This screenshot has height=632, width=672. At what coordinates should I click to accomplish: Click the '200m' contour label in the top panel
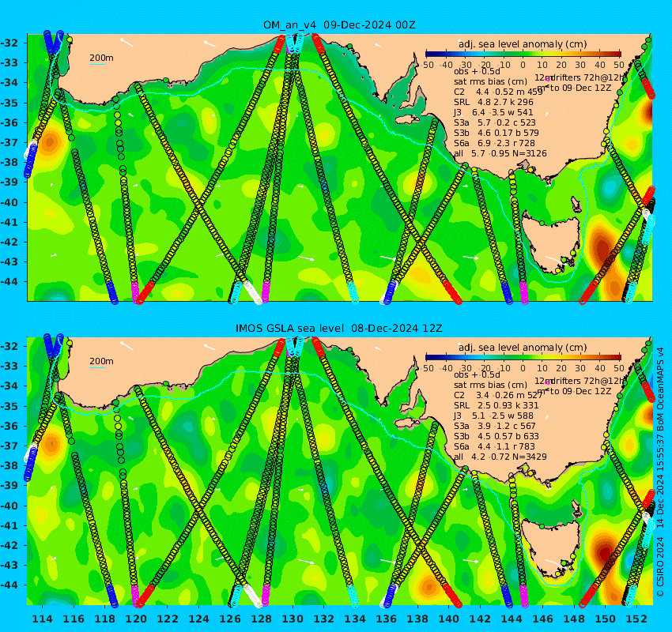[101, 58]
